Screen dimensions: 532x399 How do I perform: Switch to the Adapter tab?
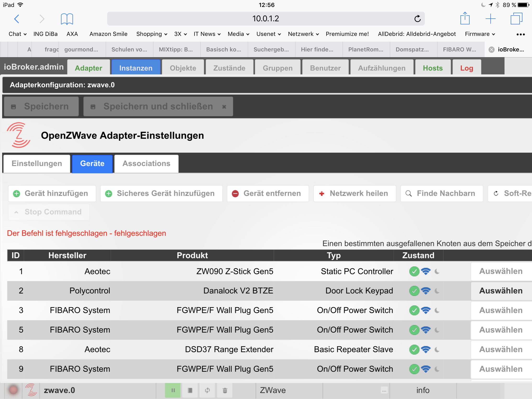(89, 68)
